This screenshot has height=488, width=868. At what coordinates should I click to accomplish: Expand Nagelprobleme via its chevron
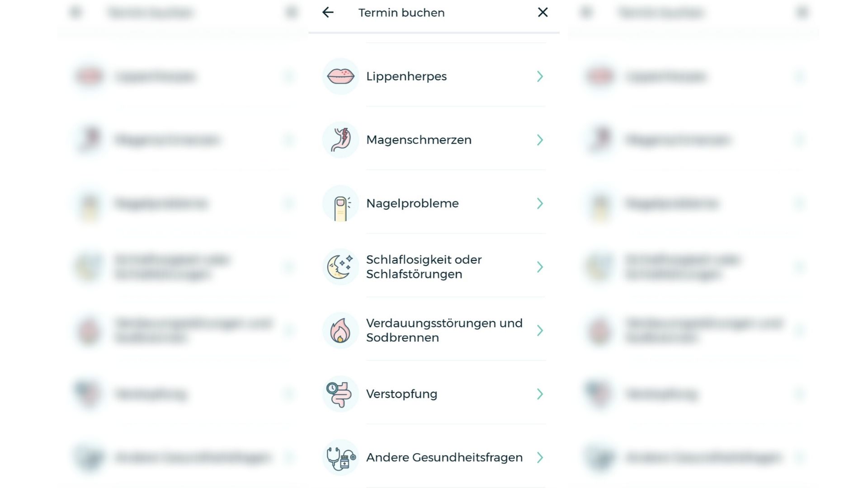tap(540, 204)
